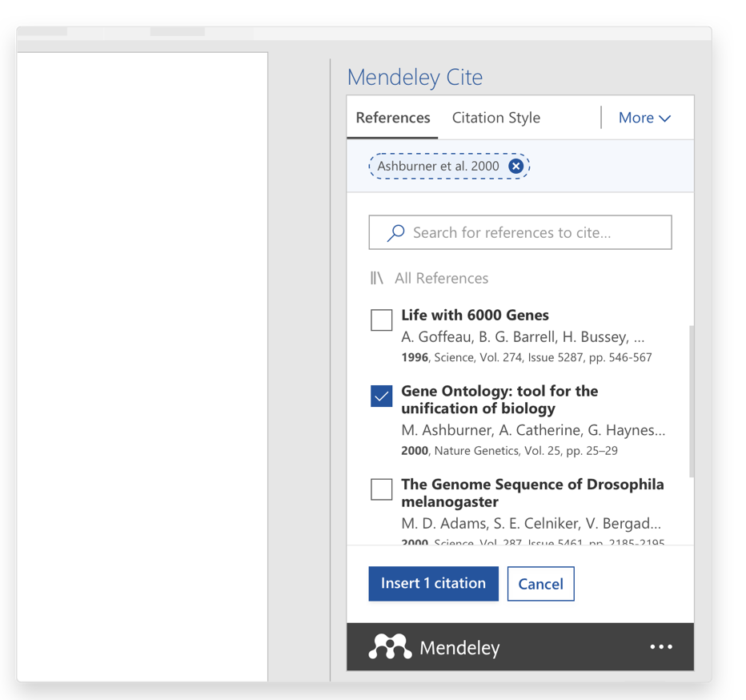The width and height of the screenshot is (746, 700).
Task: Select the Ashburner et al. 2000 chip
Action: [438, 166]
